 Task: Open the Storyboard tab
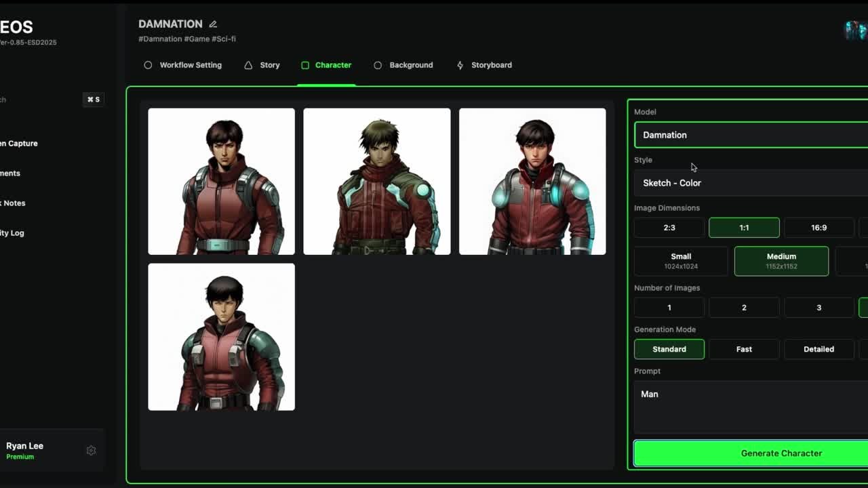click(484, 65)
